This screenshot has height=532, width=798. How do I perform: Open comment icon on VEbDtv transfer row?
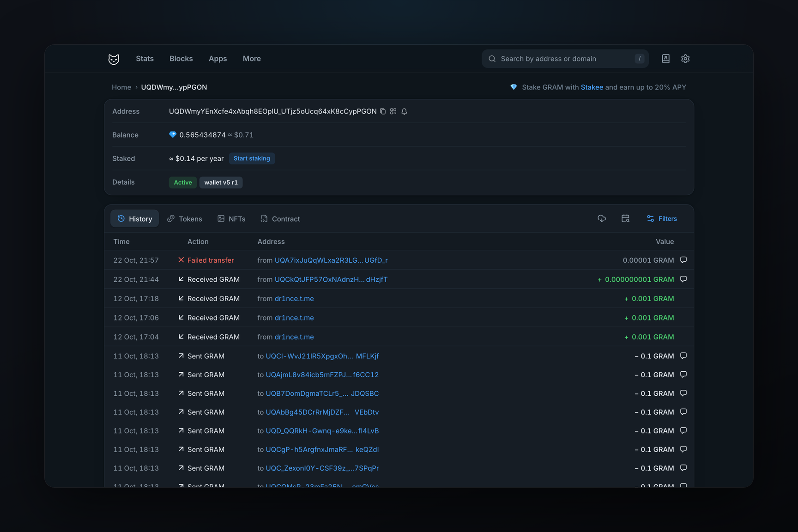click(x=683, y=411)
